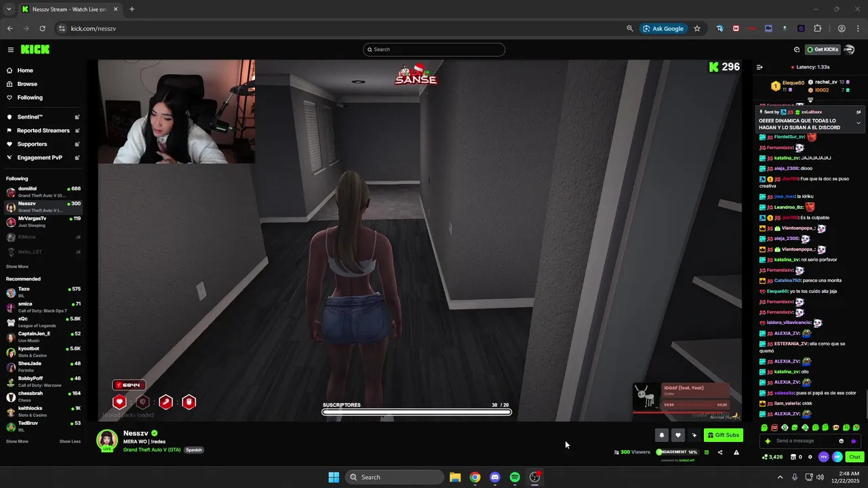Reload the page
This screenshot has width=868, height=488.
(42, 28)
